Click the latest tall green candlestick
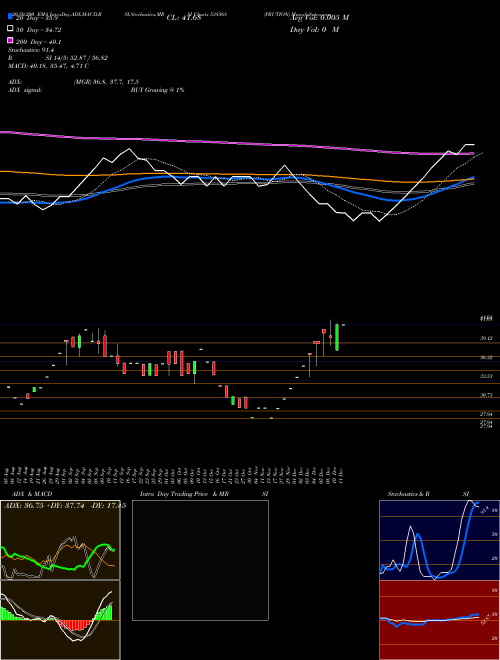This screenshot has width=500, height=660. [x=337, y=337]
